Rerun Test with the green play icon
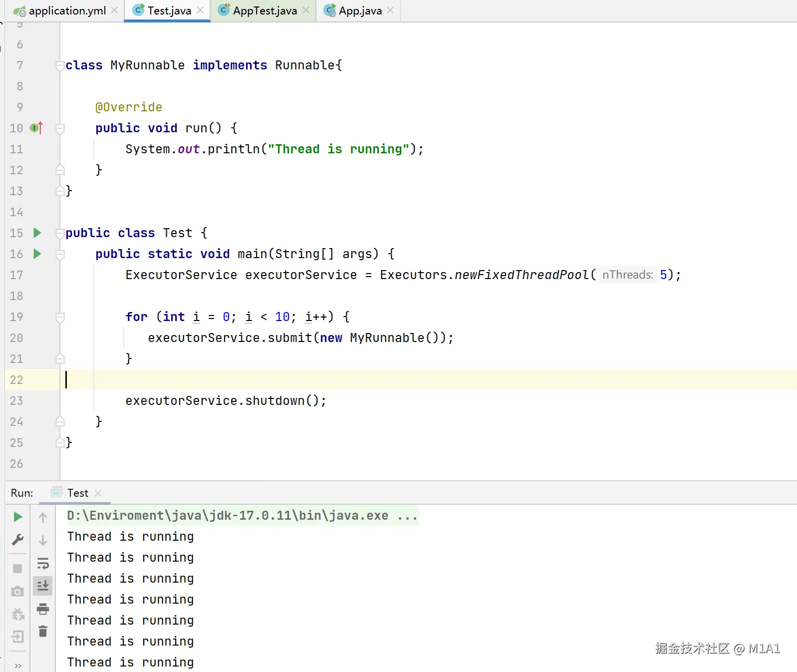Image resolution: width=797 pixels, height=672 pixels. 17,517
